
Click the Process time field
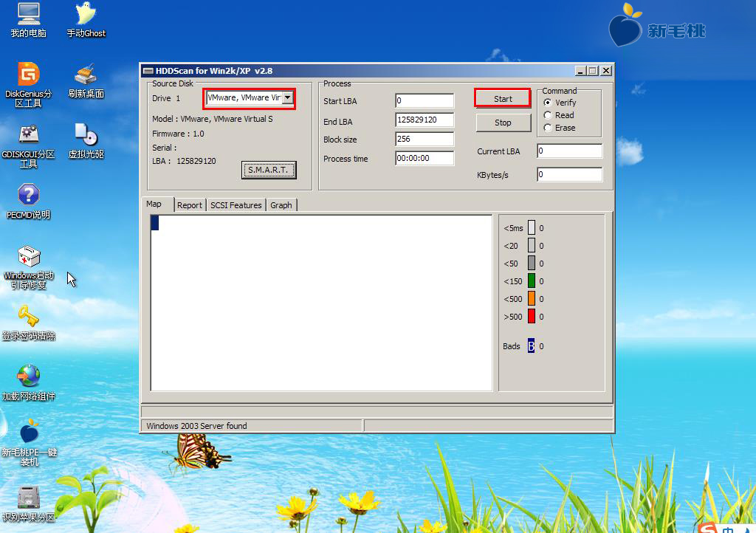[x=425, y=158]
